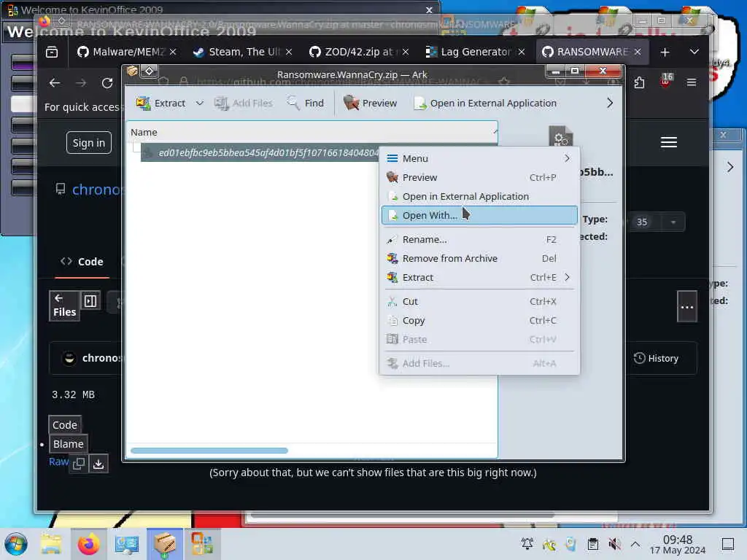Click the show desktop button in taskbar
The height and width of the screenshot is (560, 747).
pos(728,544)
